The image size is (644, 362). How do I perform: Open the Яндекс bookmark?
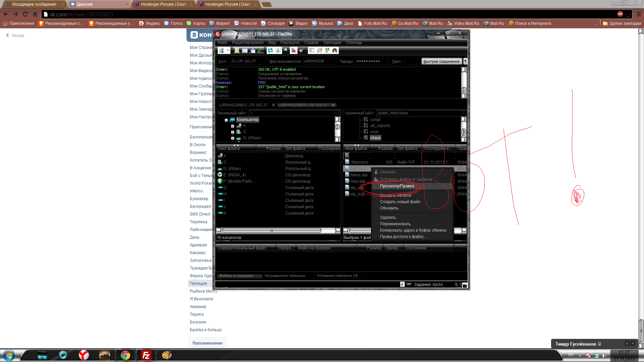pos(150,23)
